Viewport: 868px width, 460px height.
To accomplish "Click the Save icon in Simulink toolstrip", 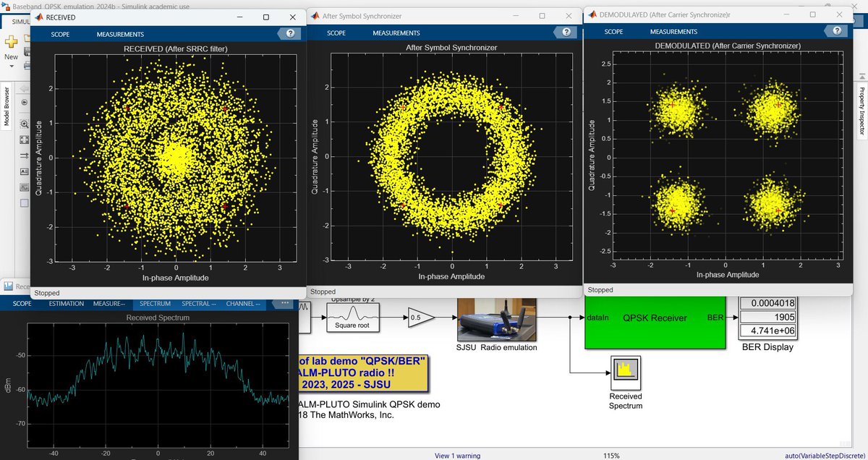I will [x=27, y=52].
